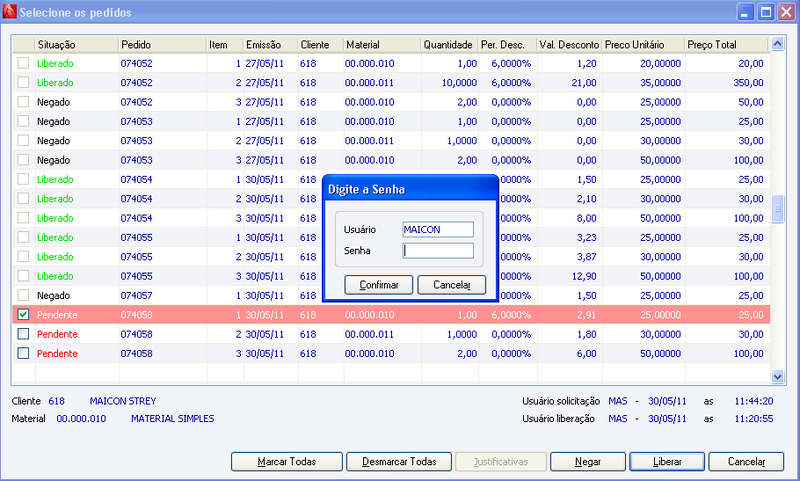This screenshot has height=481, width=800.
Task: Click Negado status of pedido 074057
Action: coord(54,295)
